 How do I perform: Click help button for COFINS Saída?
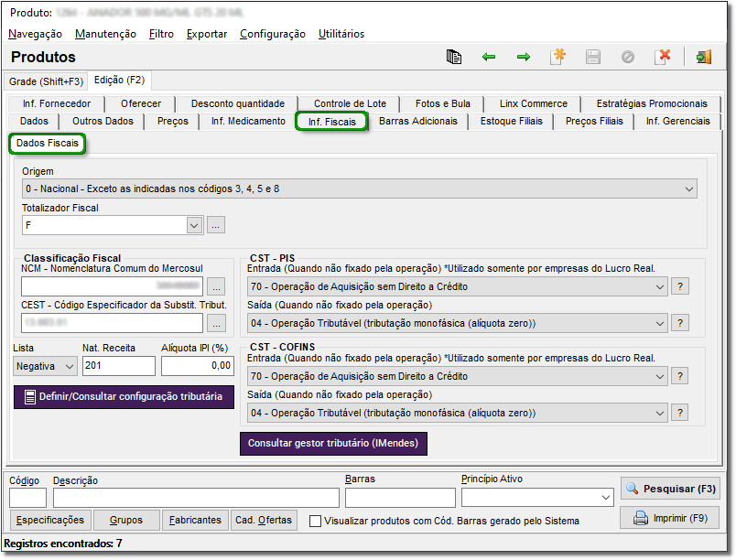click(680, 413)
